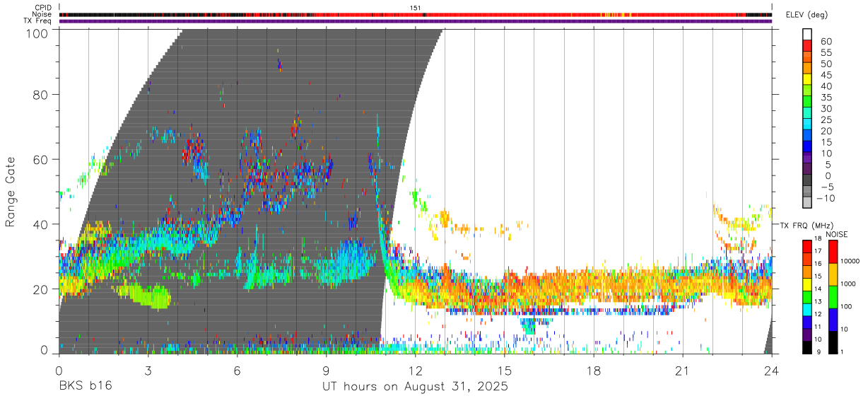This screenshot has width=868, height=401.
Task: Pick the cyan 12-13 MHz TX frequency swatch
Action: tap(807, 309)
